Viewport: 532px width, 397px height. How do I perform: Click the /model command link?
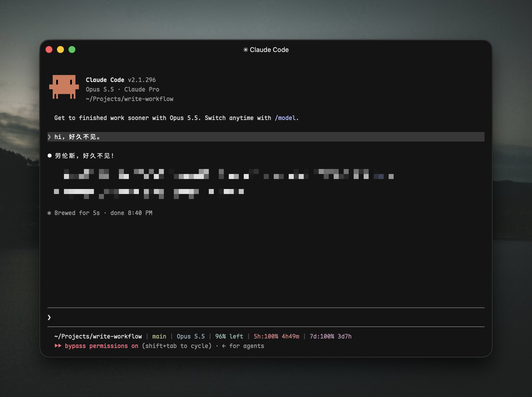pyautogui.click(x=285, y=118)
